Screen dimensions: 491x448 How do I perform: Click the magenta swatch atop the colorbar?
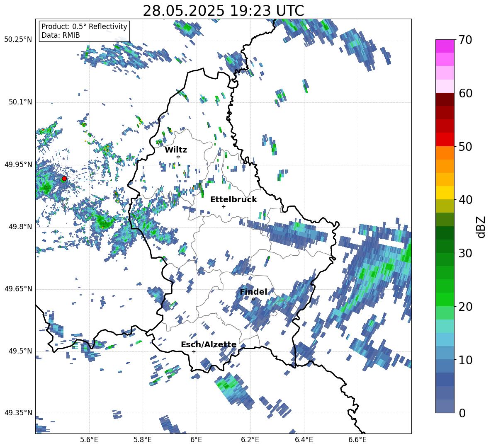tap(445, 46)
